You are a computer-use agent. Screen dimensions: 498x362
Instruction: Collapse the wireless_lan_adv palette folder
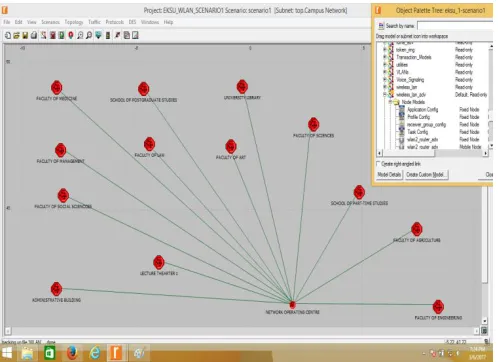pos(385,94)
